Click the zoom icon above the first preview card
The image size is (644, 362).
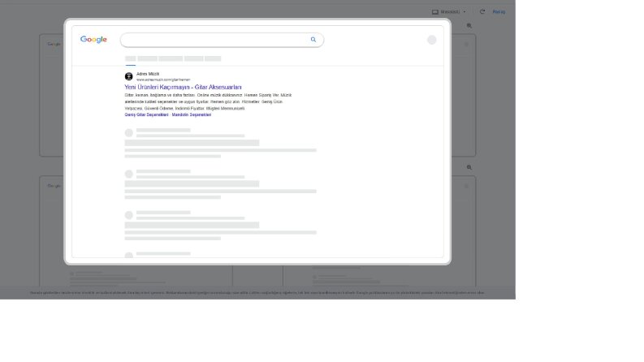469,26
